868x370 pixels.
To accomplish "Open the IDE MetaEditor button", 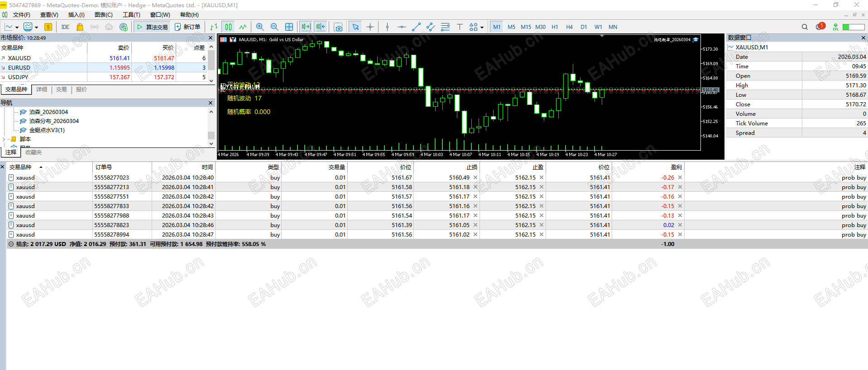I will pyautogui.click(x=65, y=27).
